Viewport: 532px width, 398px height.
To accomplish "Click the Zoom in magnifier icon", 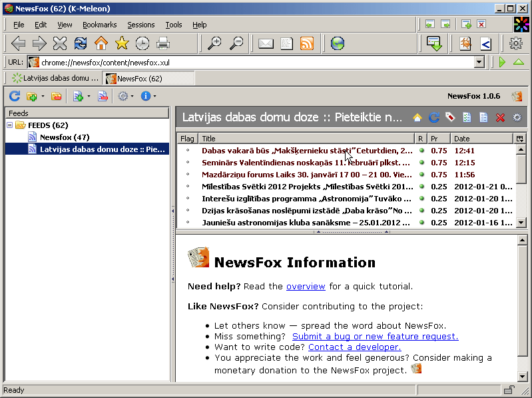I will [214, 43].
